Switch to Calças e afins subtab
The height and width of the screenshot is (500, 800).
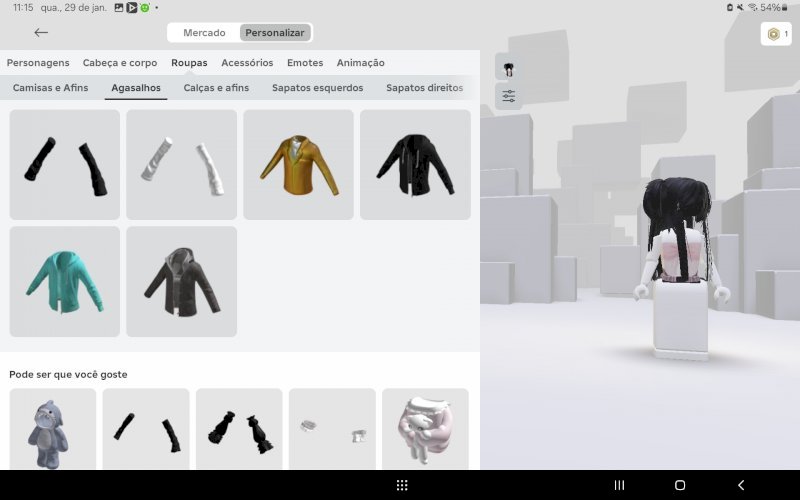tap(216, 88)
